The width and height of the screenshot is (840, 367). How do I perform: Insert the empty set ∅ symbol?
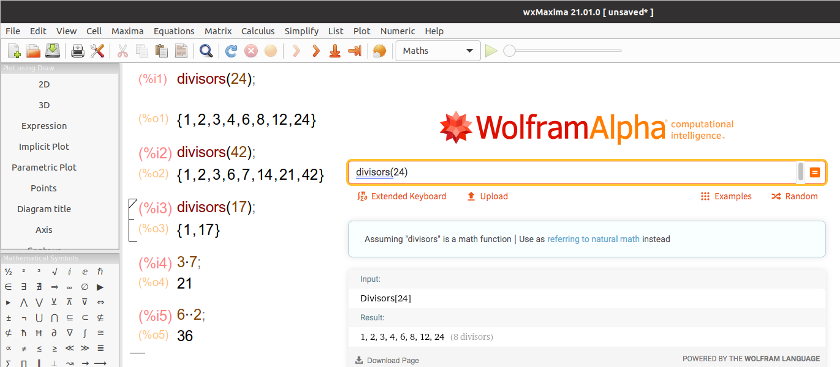[85, 287]
